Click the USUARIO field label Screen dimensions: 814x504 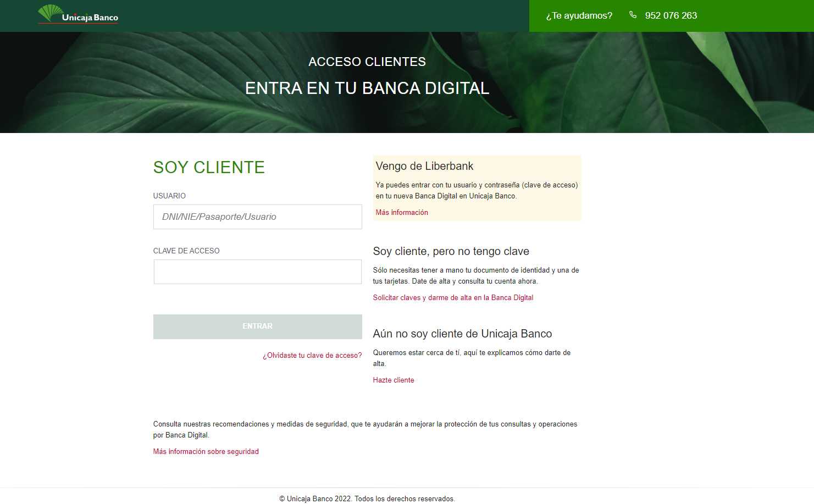point(169,196)
